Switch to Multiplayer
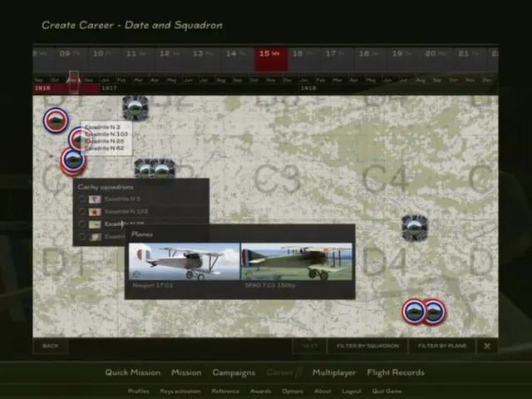532x399 pixels. [334, 372]
